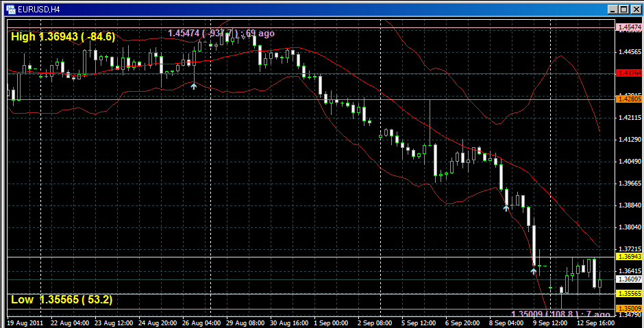Click the orange 1.42805 price tag
The image size is (644, 328).
point(628,99)
